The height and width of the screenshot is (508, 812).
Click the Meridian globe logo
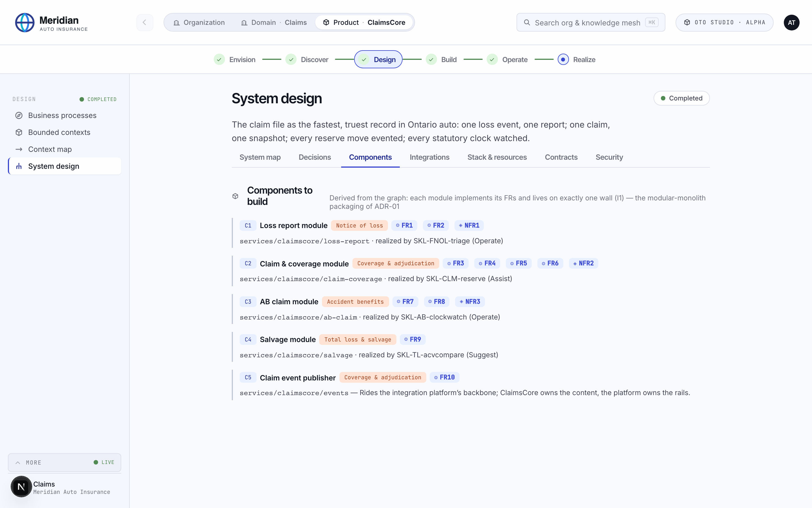coord(25,23)
